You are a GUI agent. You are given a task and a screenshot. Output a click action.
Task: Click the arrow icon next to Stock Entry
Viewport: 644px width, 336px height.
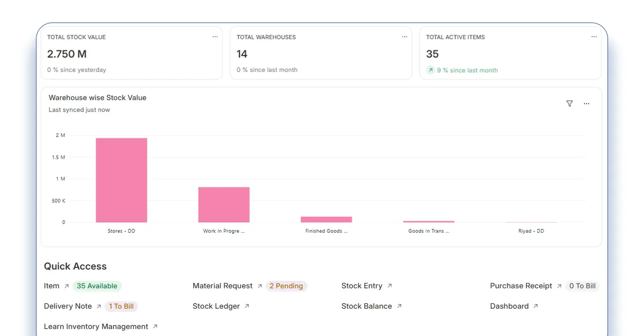click(x=390, y=286)
